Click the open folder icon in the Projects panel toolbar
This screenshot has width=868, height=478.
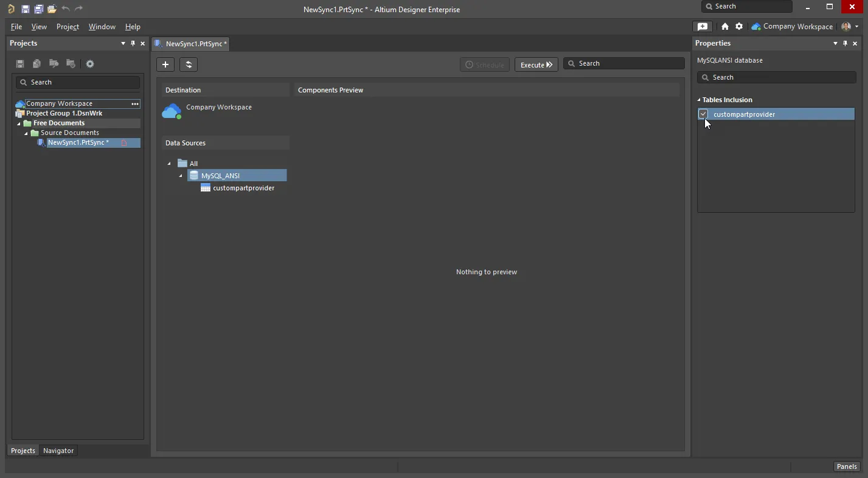[54, 64]
